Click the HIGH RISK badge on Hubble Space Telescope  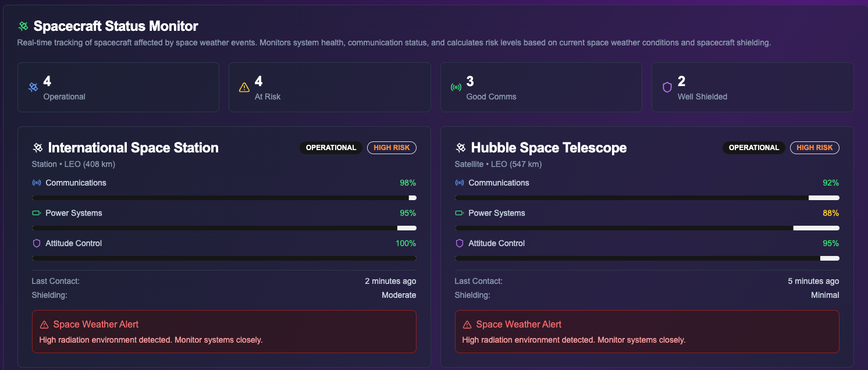pyautogui.click(x=814, y=148)
